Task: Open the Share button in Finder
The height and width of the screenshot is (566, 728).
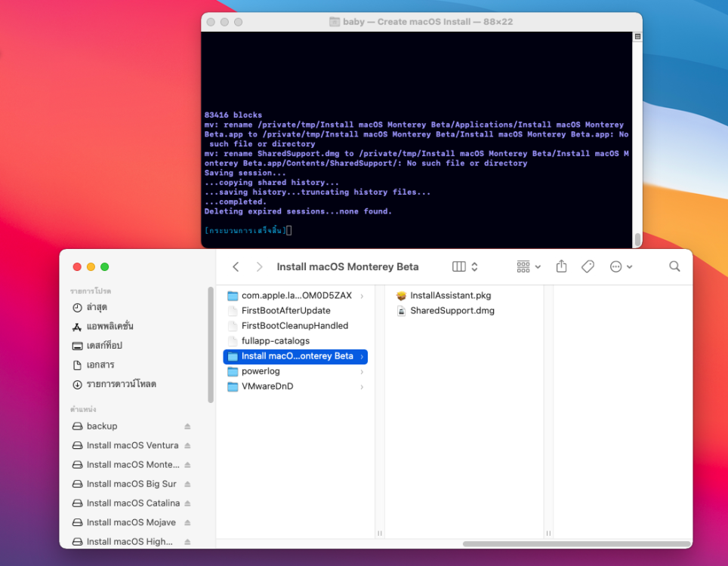Action: coord(561,266)
